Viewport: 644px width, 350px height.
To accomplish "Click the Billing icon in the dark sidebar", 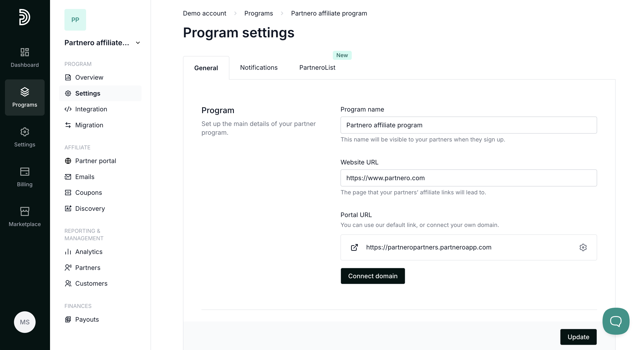I will 25,171.
